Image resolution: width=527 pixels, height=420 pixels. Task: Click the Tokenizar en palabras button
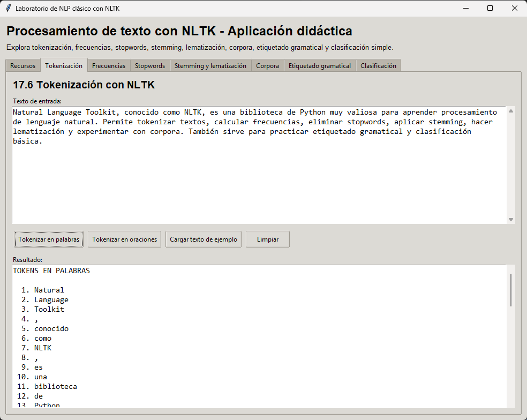pyautogui.click(x=48, y=239)
